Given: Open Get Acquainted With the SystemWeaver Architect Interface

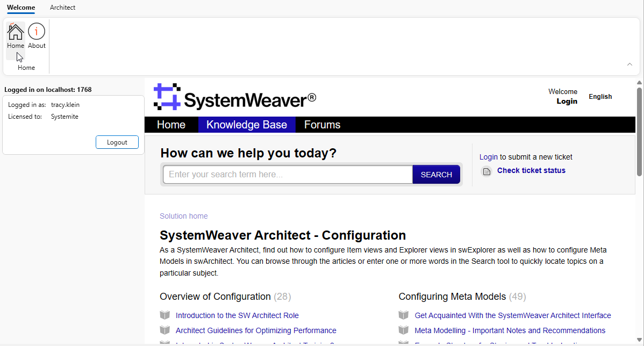Looking at the screenshot, I should coord(513,315).
